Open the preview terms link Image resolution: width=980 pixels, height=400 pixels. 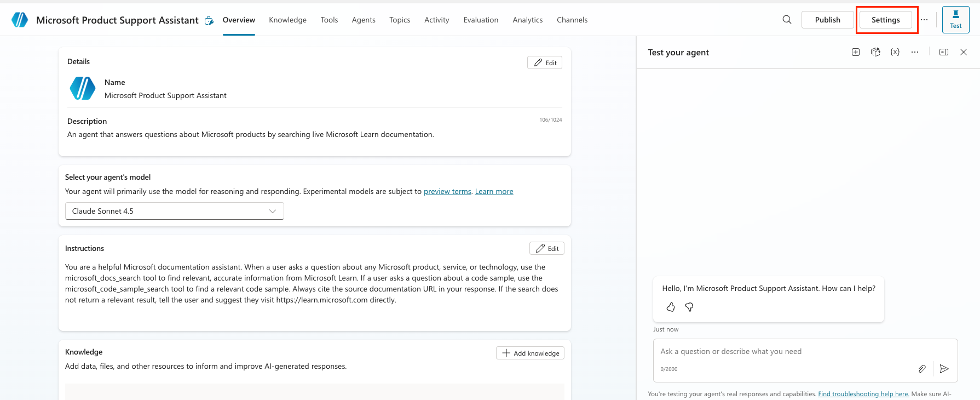click(447, 191)
